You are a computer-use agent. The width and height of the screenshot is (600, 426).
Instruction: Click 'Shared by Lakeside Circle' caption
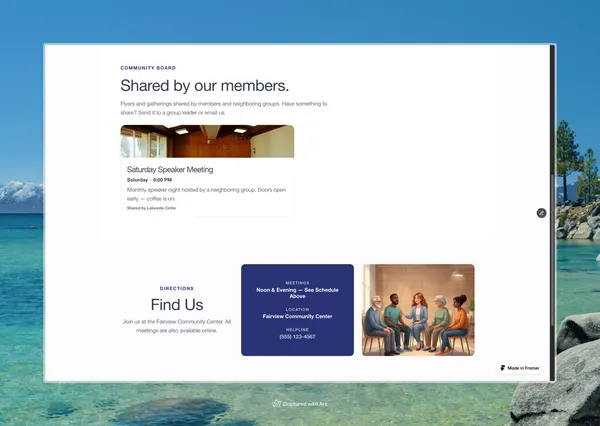point(151,208)
